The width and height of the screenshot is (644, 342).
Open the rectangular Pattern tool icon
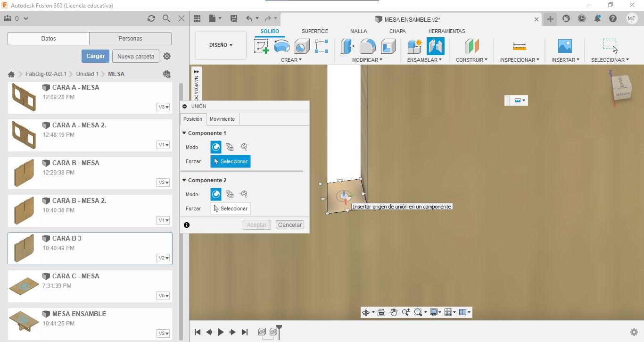pyautogui.click(x=322, y=46)
